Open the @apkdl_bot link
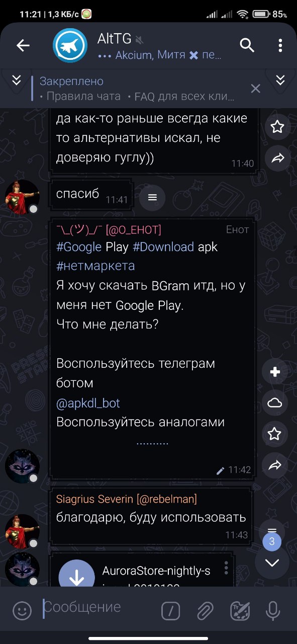Viewport: 297px width, 644px height. [x=88, y=403]
